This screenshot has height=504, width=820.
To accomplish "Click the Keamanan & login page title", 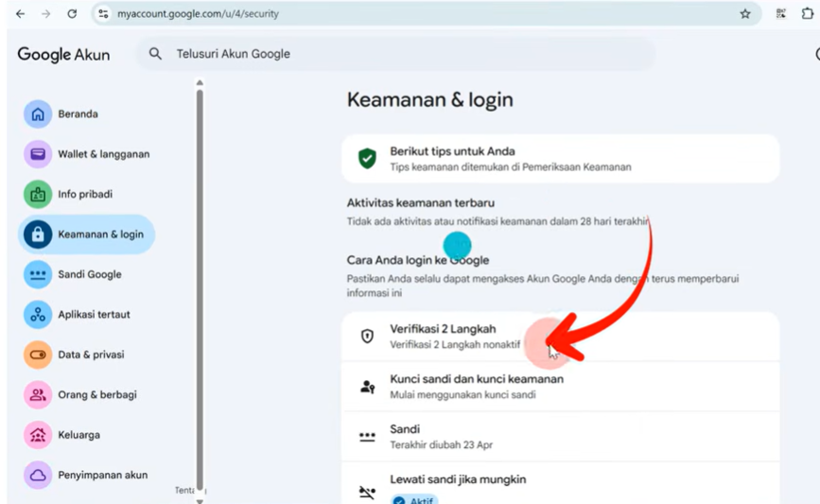I will tap(430, 100).
